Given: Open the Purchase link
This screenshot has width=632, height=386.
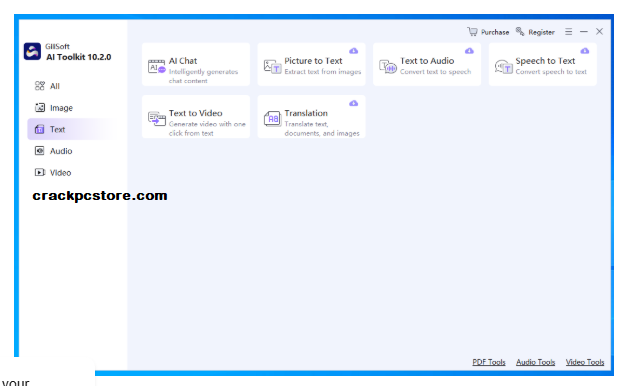Looking at the screenshot, I should click(495, 32).
